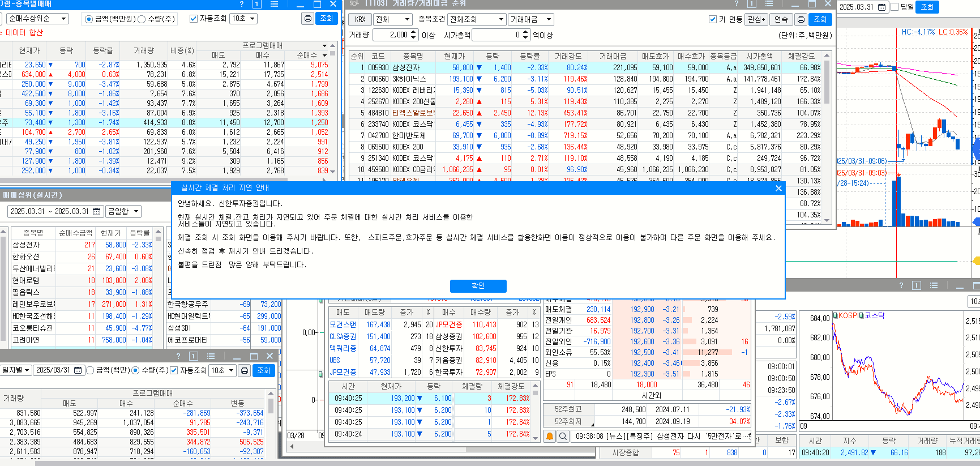
Task: Click the sol logo of 1103 window
Action: (354, 3)
